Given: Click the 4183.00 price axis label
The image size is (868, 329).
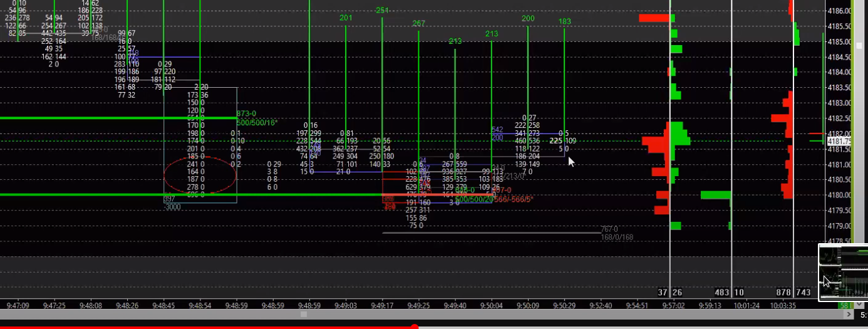Looking at the screenshot, I should click(x=839, y=103).
